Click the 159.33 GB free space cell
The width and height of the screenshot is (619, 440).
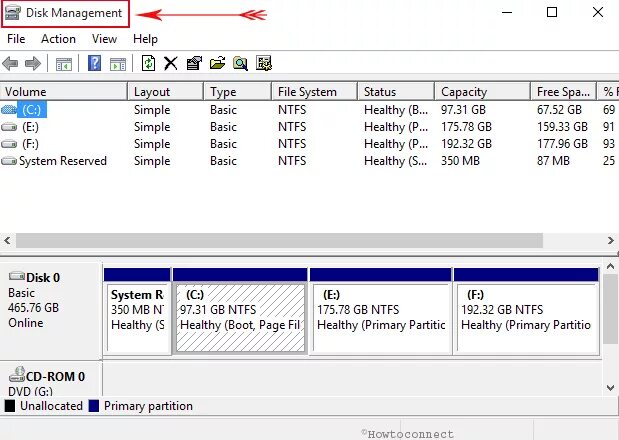(x=563, y=127)
